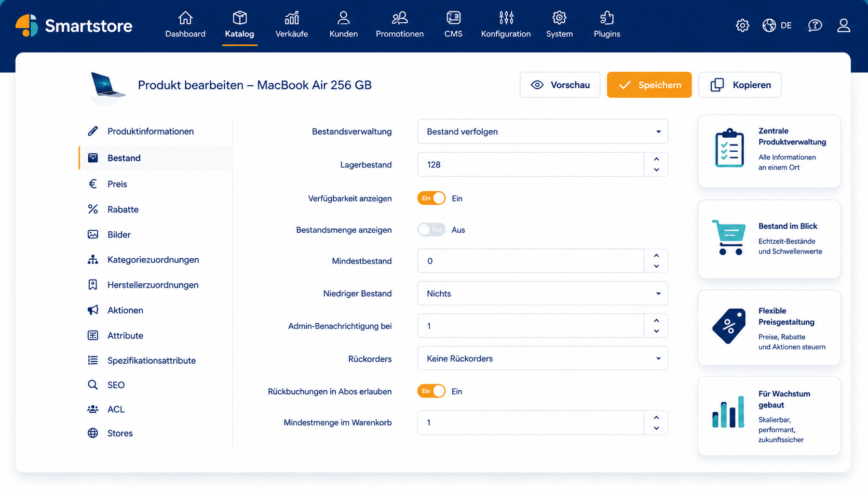Open the System gear icon
868x489 pixels.
tap(559, 18)
